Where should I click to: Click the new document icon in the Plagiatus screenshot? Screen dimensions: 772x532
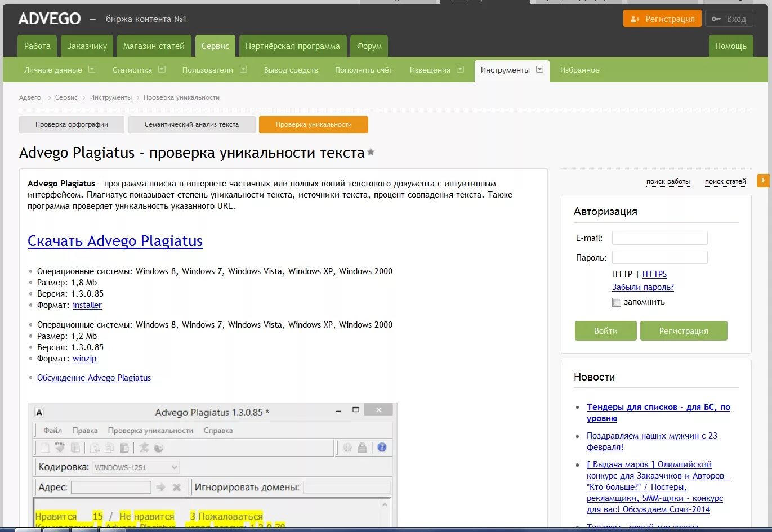(x=45, y=448)
